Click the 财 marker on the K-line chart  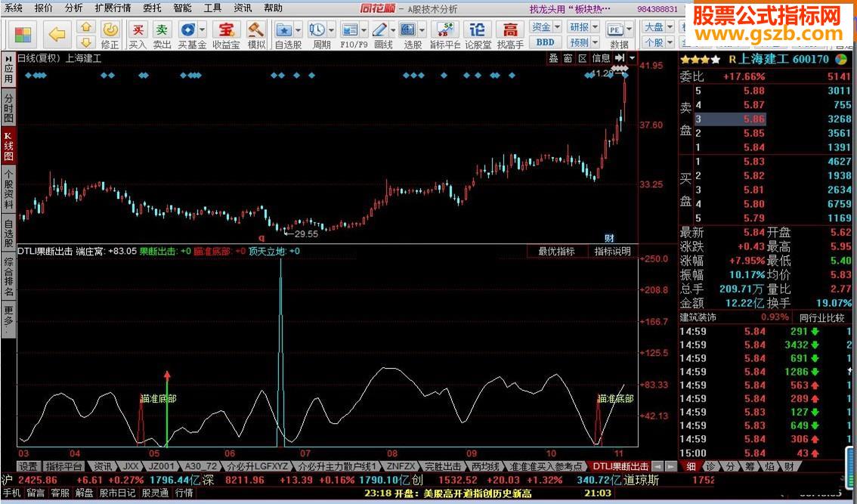point(609,238)
